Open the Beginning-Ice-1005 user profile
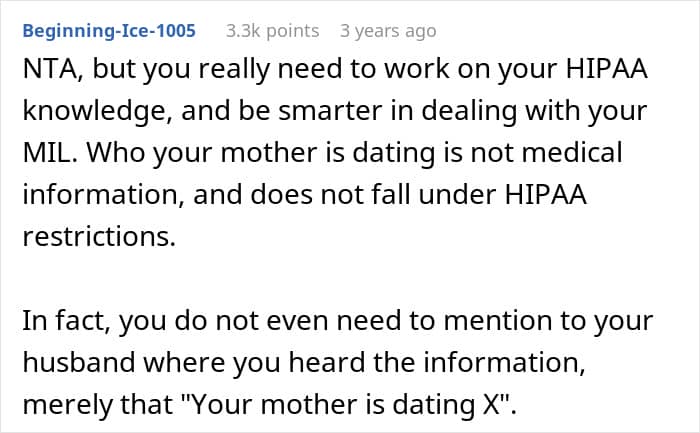The image size is (700, 433). [109, 31]
